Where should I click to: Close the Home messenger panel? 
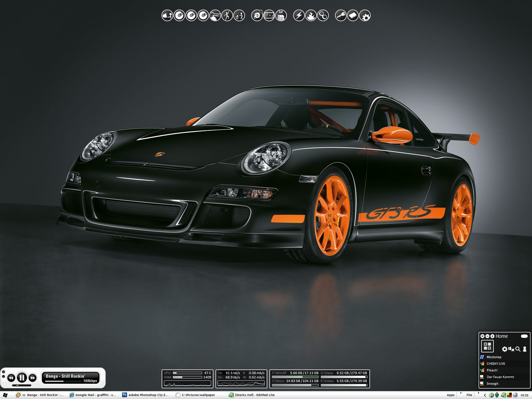click(x=482, y=336)
